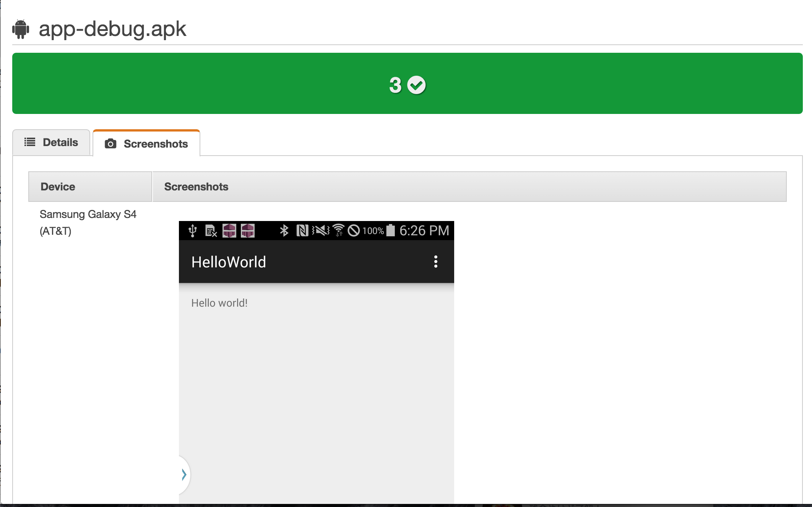Open the three-dot overflow menu in HelloWorld
This screenshot has width=812, height=507.
[x=435, y=262]
